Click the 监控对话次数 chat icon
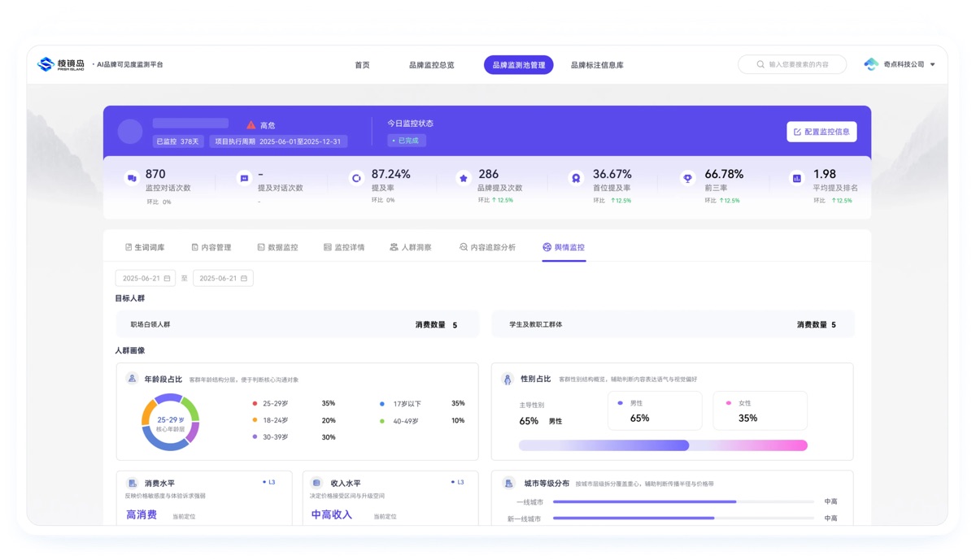Image resolution: width=976 pixels, height=560 pixels. [x=132, y=178]
